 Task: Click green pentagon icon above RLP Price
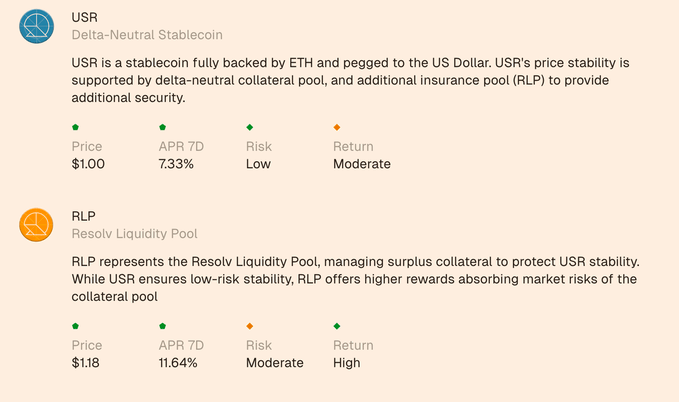coord(75,326)
